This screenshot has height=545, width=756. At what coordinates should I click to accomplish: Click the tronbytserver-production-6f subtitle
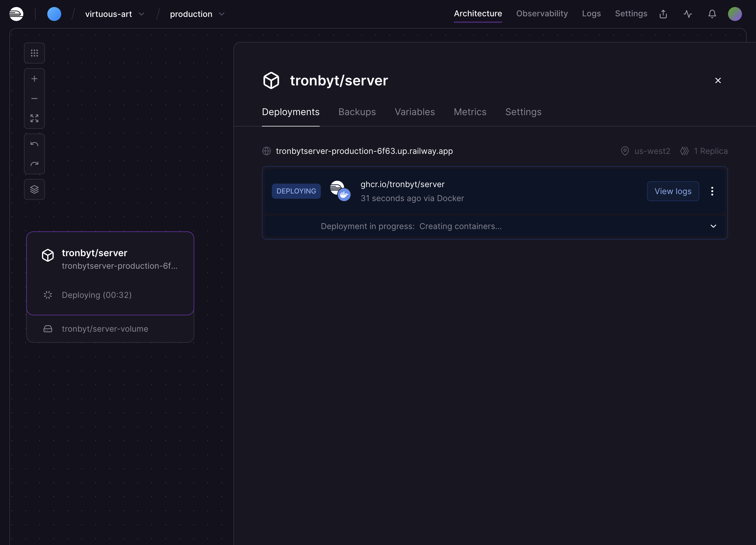click(x=119, y=266)
